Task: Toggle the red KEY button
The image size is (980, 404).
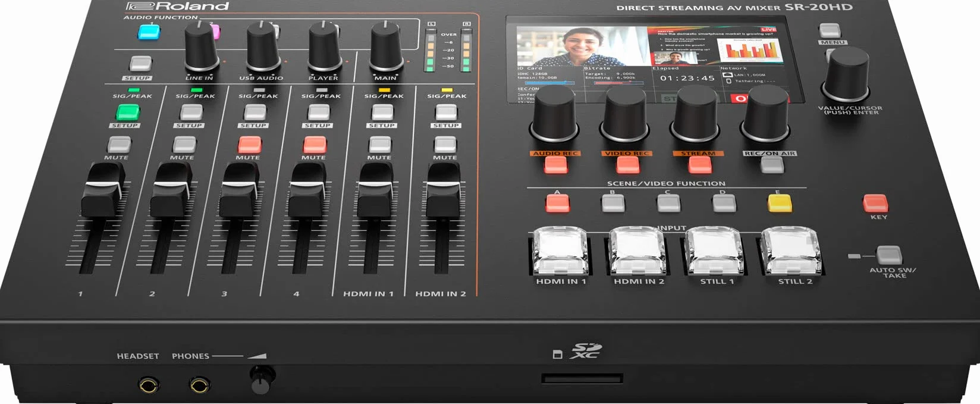Action: tap(875, 203)
